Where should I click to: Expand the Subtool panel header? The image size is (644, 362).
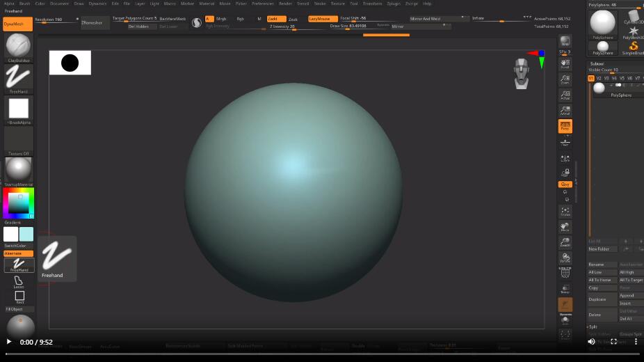(x=597, y=63)
